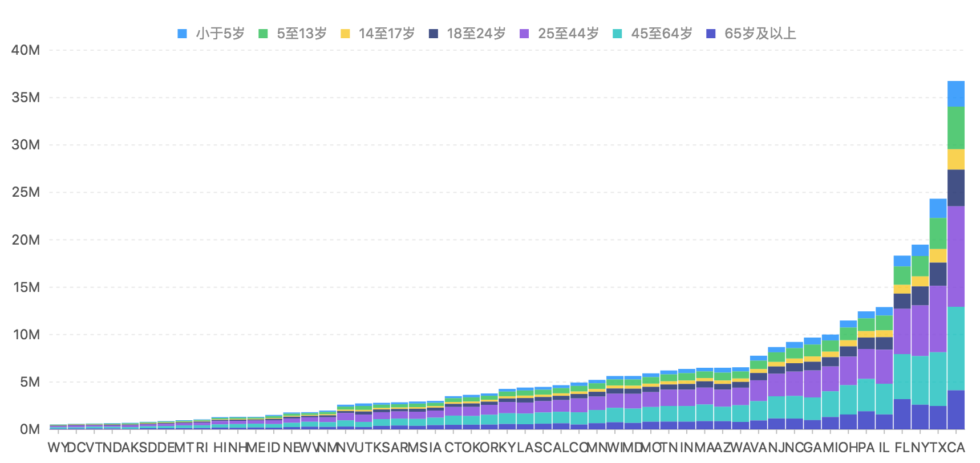Click NY bar's teal 45至64岁 segment
The width and height of the screenshot is (980, 463).
(x=920, y=380)
